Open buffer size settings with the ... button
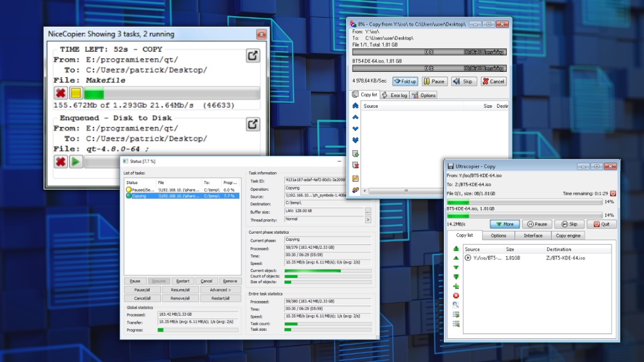This screenshot has height=362, width=644. coord(368,212)
